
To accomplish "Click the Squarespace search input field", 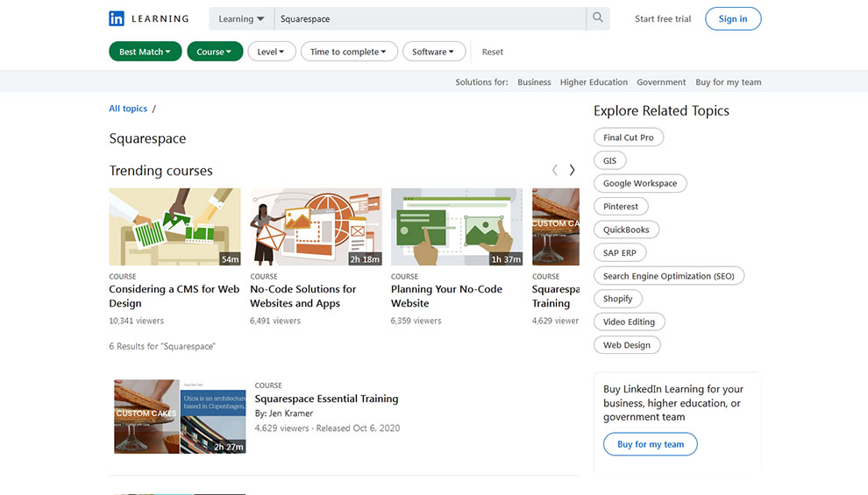I will [430, 18].
